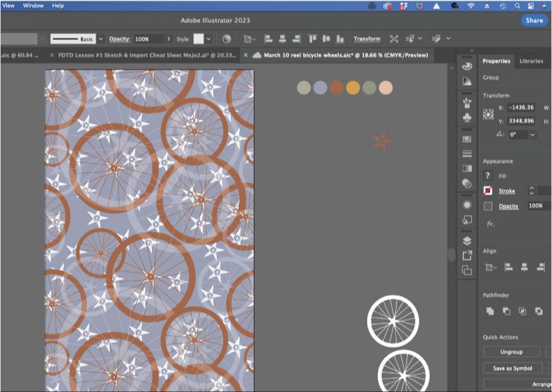
Task: Select the reference point grid in Transform
Action: 488,113
